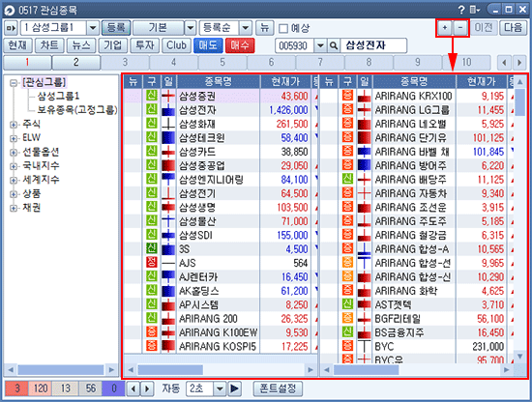Click the 종목명 header in right list
The height and width of the screenshot is (402, 532).
click(414, 81)
